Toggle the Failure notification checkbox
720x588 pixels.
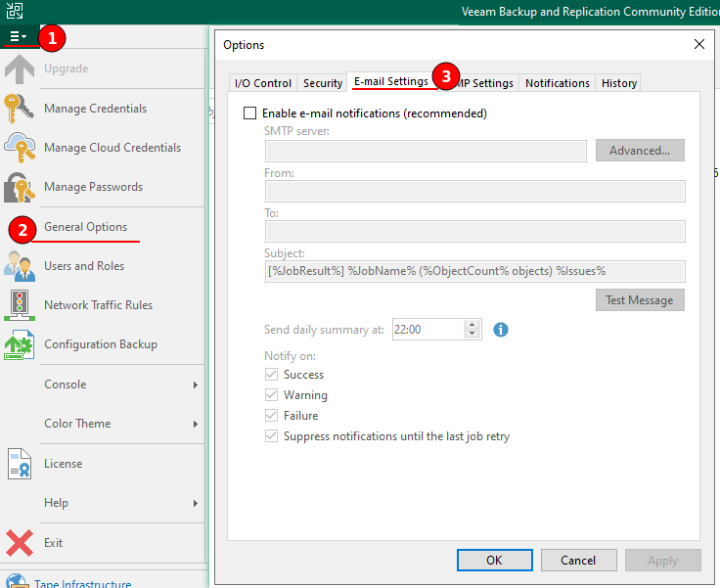271,415
